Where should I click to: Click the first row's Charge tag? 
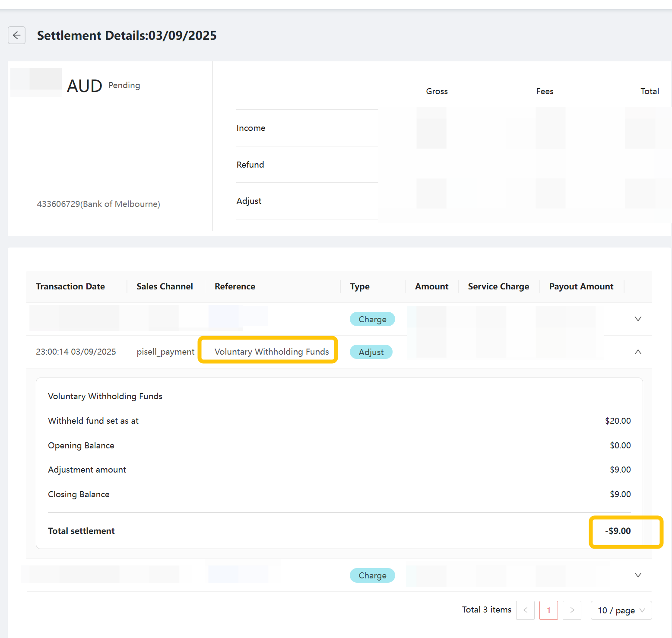[x=372, y=319]
